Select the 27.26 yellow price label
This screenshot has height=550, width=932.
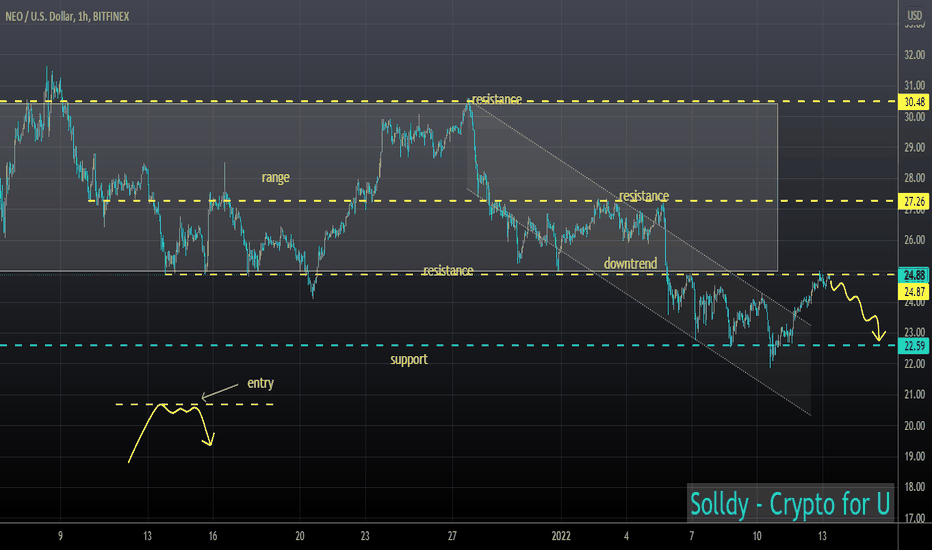[915, 202]
